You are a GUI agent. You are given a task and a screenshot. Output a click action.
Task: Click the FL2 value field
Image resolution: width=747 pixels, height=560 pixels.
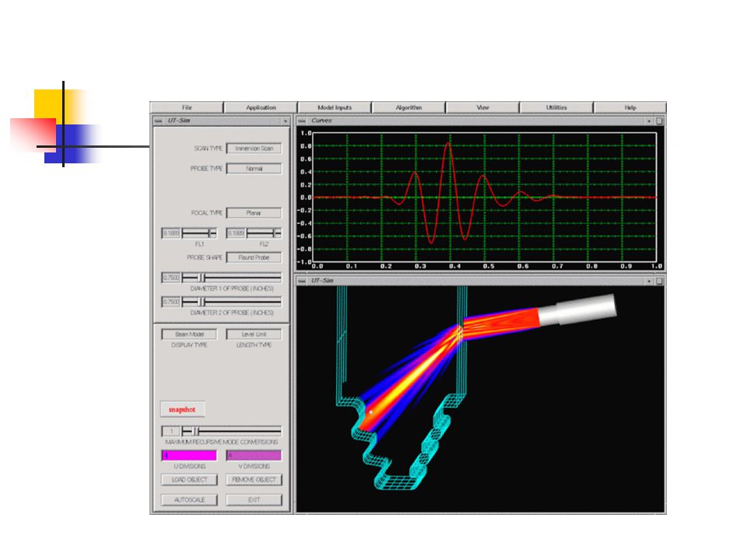click(x=236, y=233)
